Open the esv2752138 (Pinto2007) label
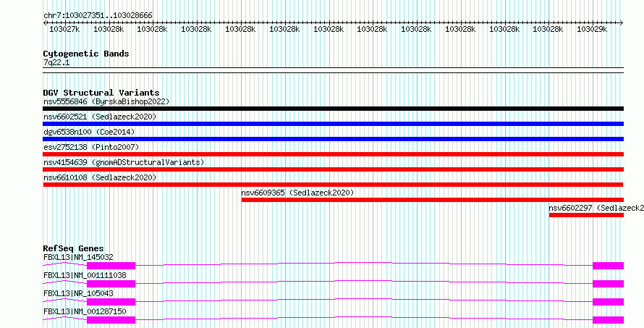This screenshot has width=644, height=328. click(x=91, y=147)
